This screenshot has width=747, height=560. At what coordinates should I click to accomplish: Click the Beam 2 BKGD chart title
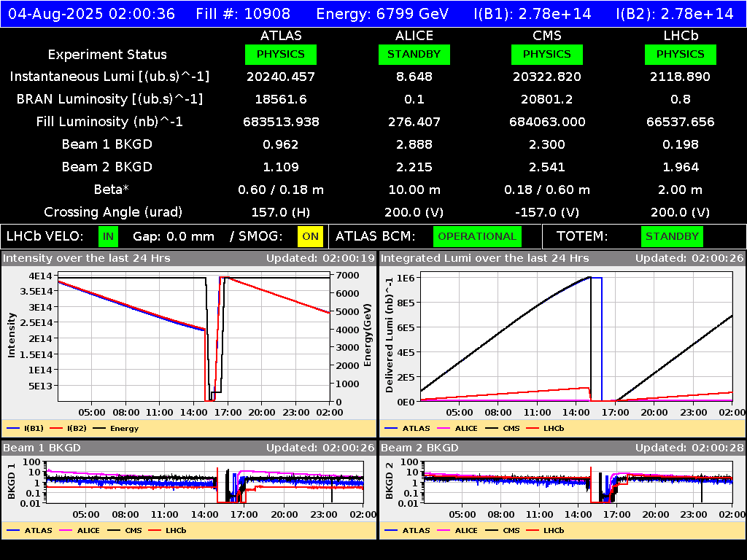419,448
